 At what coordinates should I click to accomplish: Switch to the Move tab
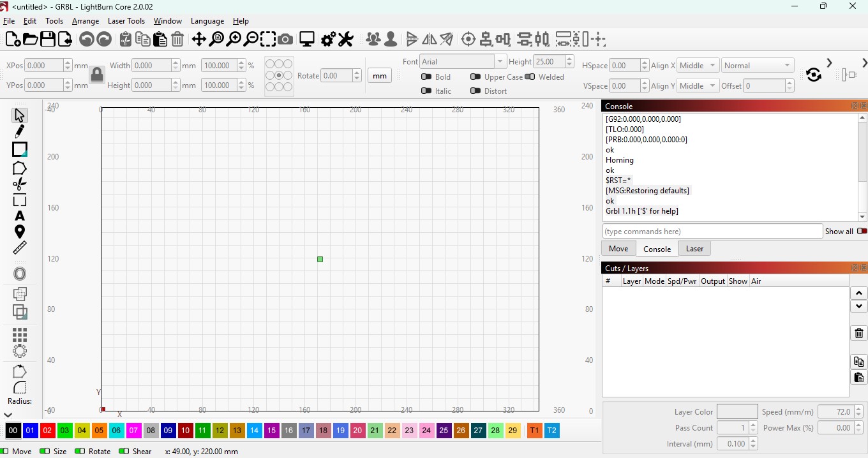(x=618, y=249)
